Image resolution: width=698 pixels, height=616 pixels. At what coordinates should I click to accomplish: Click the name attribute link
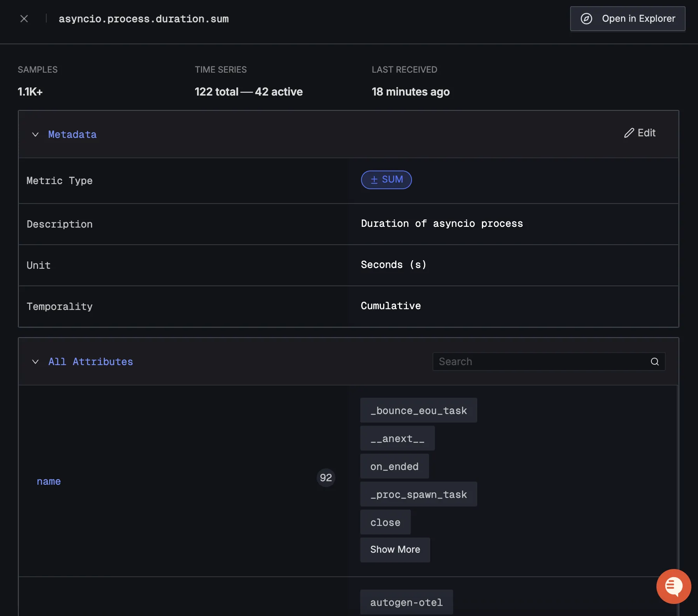click(49, 481)
